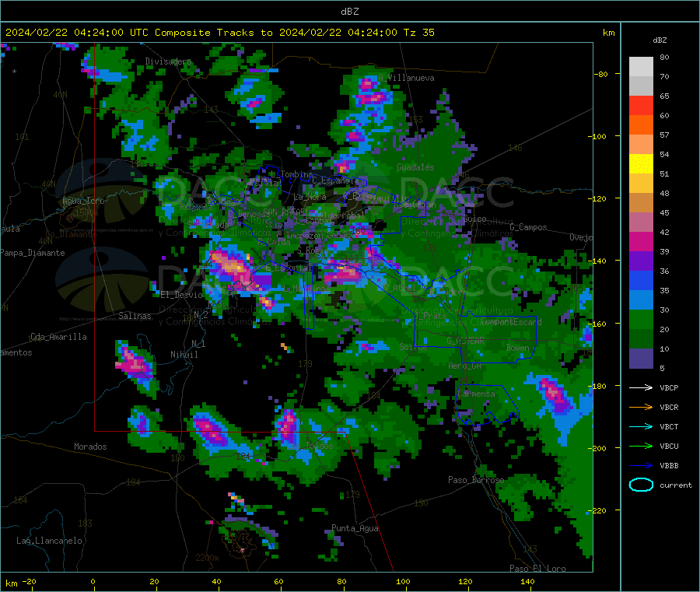Select the bright green 30 dBZ color swatch
Image resolution: width=700 pixels, height=592 pixels.
tap(641, 319)
